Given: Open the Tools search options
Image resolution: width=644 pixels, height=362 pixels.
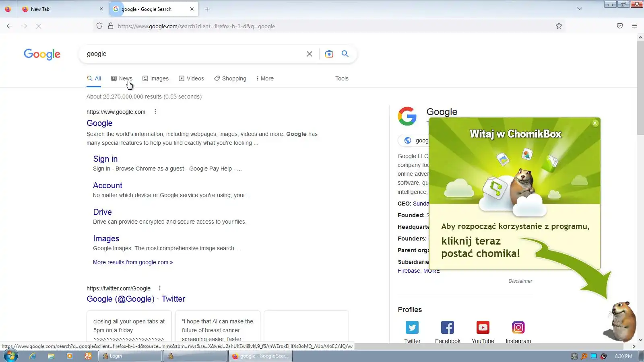Looking at the screenshot, I should pos(342,78).
